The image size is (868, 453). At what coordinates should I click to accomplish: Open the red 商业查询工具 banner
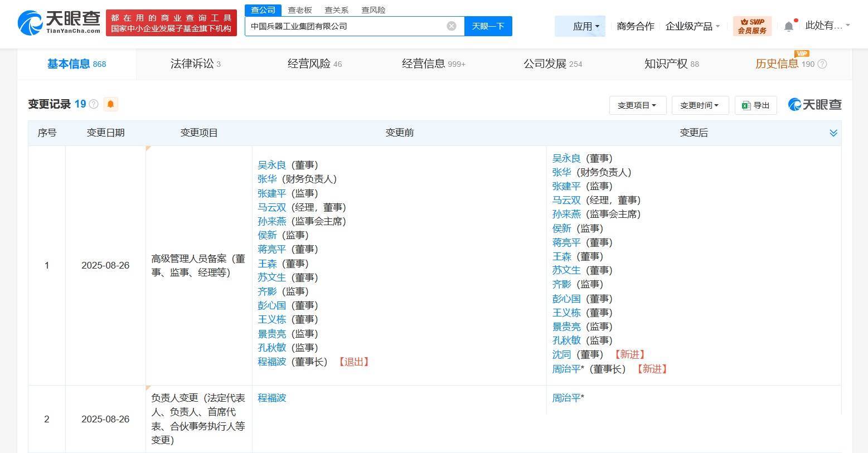tap(171, 23)
